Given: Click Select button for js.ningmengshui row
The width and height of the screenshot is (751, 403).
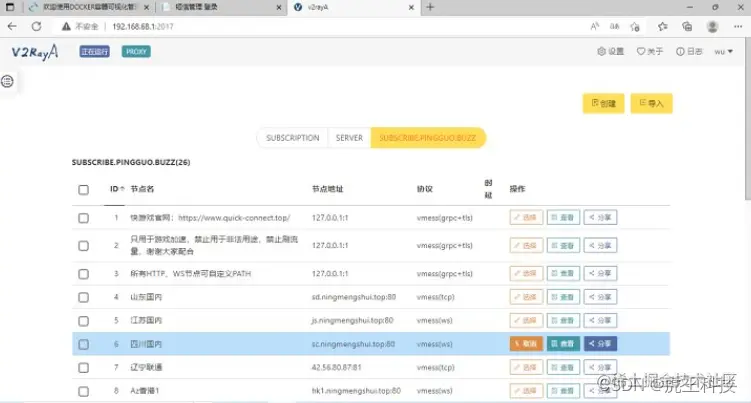Looking at the screenshot, I should click(526, 320).
